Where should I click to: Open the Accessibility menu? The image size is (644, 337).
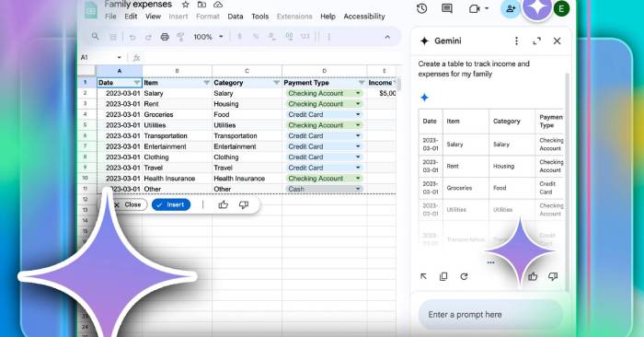point(364,17)
